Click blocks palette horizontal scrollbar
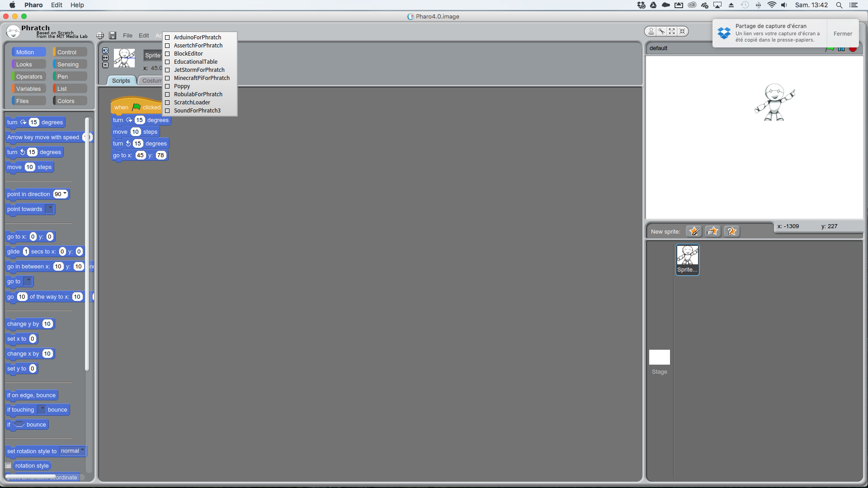The height and width of the screenshot is (488, 868). pos(31,476)
